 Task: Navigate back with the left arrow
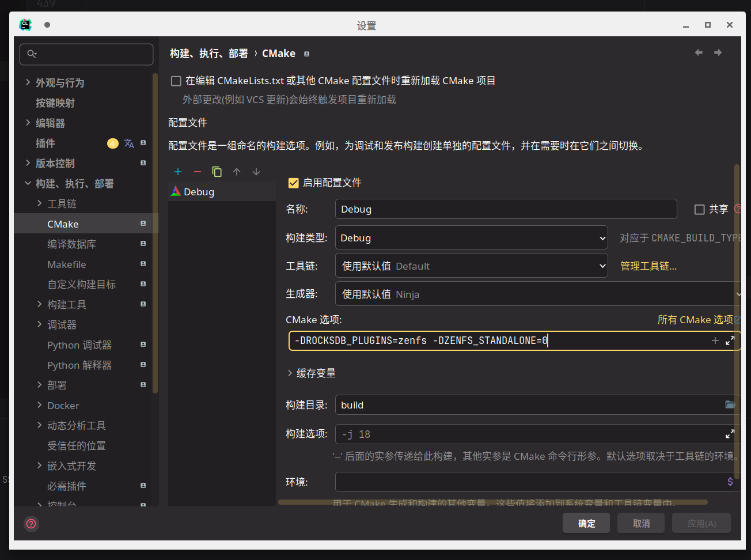click(699, 53)
